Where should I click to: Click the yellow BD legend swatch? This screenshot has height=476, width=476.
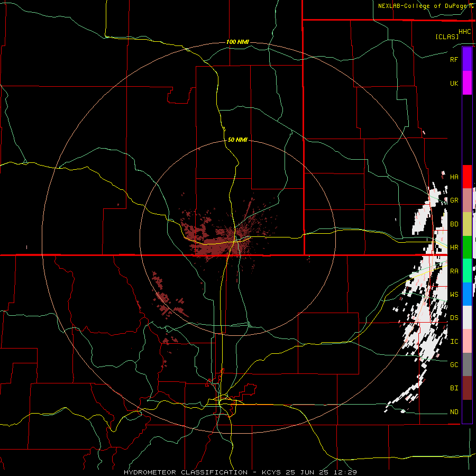(467, 224)
